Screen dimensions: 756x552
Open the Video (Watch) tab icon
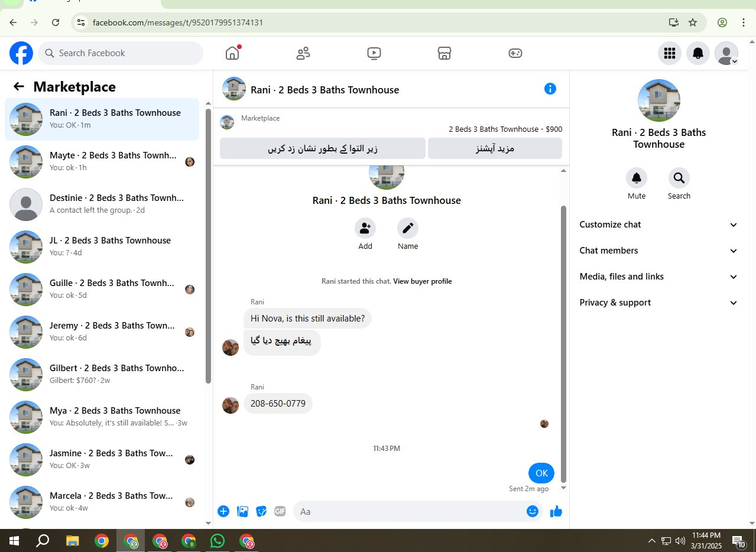(374, 53)
